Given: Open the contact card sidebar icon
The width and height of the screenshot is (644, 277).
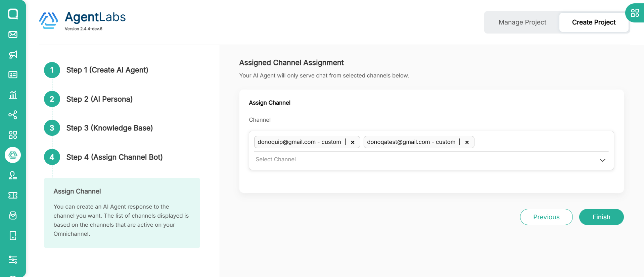Looking at the screenshot, I should coord(13,75).
